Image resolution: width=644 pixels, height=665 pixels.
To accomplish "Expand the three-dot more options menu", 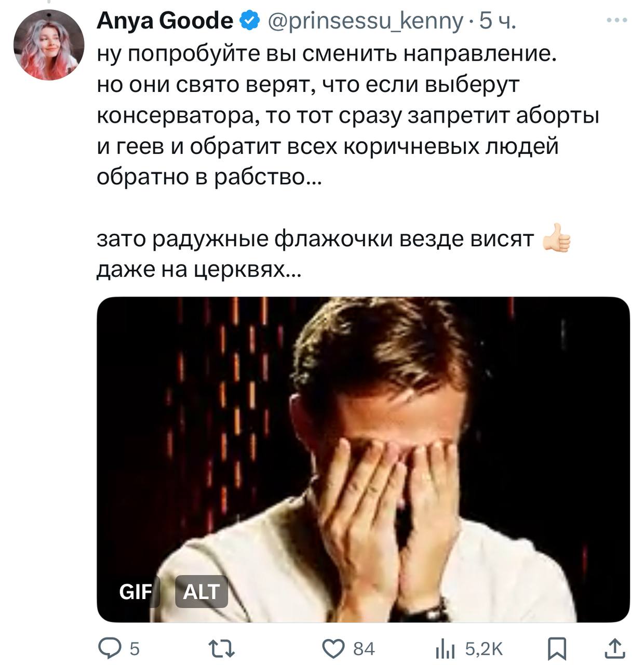I will (617, 21).
